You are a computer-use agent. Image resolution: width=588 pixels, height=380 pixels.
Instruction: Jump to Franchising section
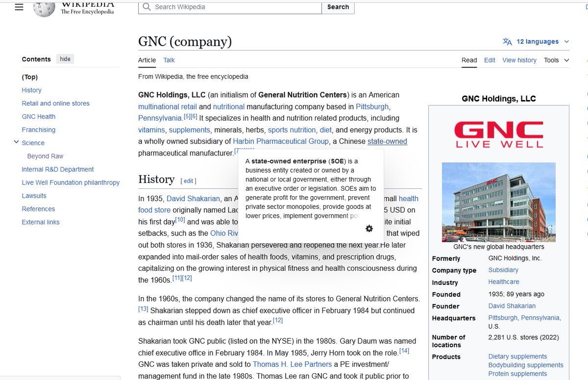pos(39,130)
